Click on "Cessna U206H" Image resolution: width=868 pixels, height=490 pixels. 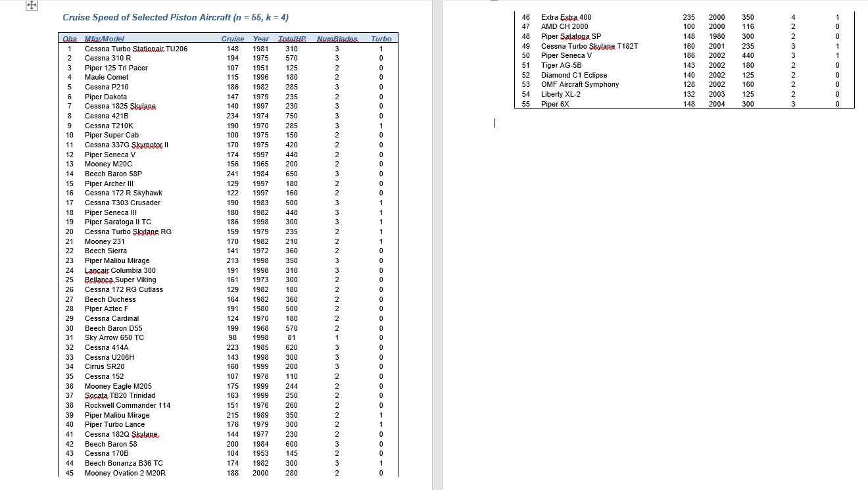point(109,357)
